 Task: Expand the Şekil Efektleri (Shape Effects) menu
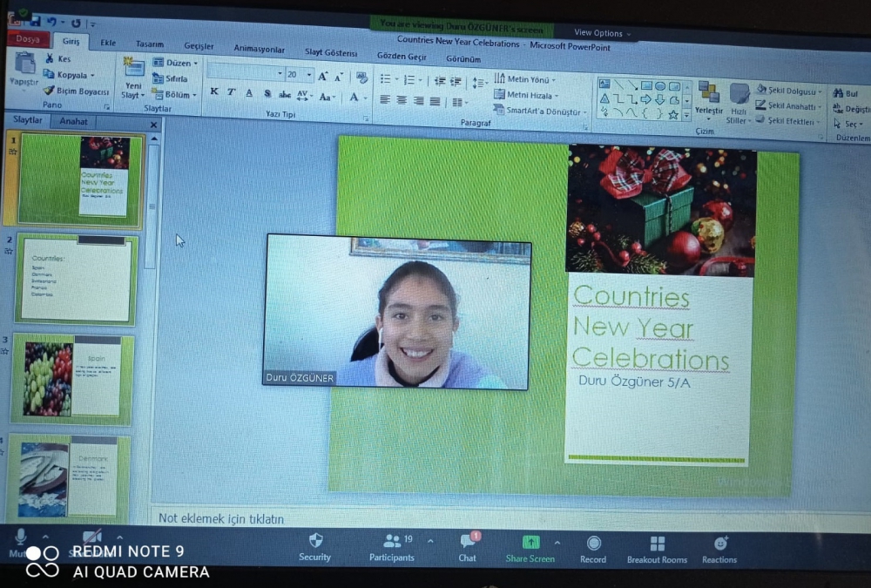tap(787, 120)
